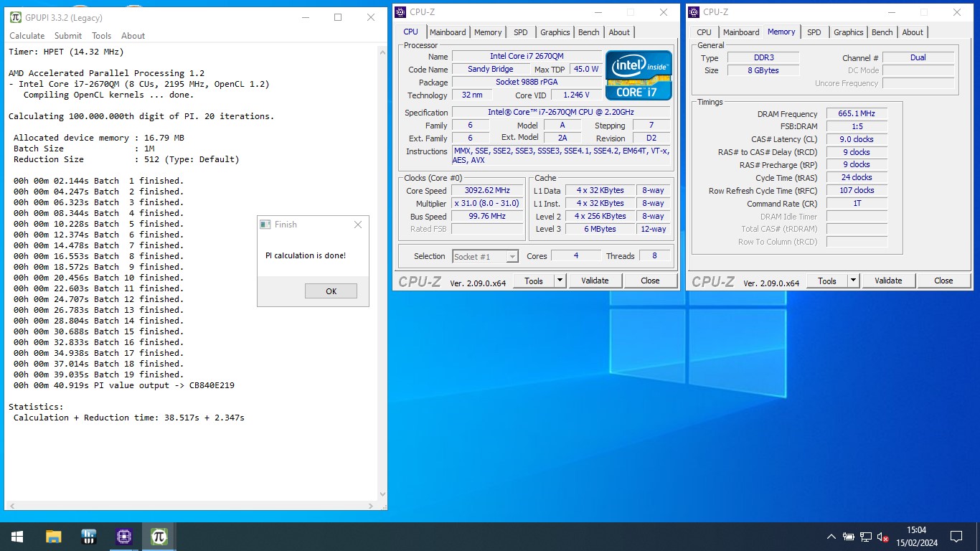This screenshot has height=551, width=980.
Task: Click Intel Core i7 logo badge
Action: click(639, 75)
